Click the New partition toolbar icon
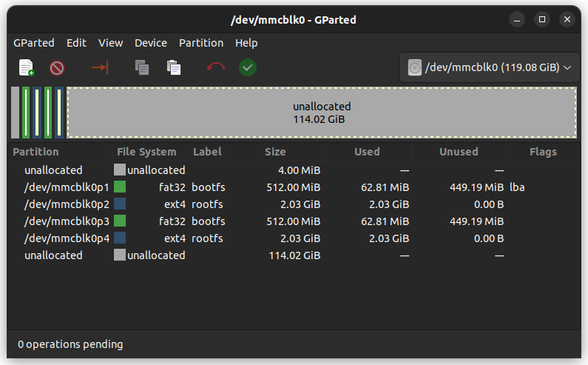This screenshot has width=588, height=365. click(x=27, y=67)
